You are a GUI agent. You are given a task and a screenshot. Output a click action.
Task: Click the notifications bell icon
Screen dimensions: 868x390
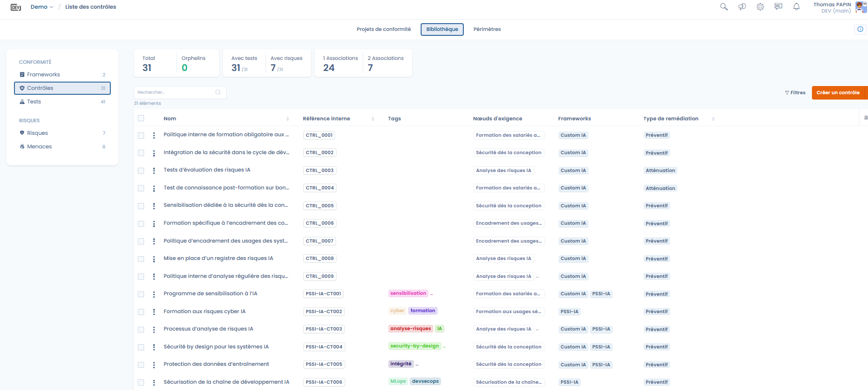coord(796,7)
